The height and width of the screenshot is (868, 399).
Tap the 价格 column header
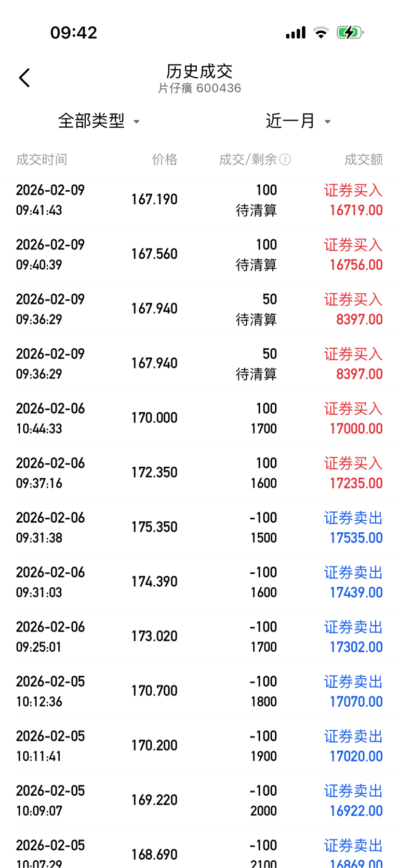[x=165, y=159]
